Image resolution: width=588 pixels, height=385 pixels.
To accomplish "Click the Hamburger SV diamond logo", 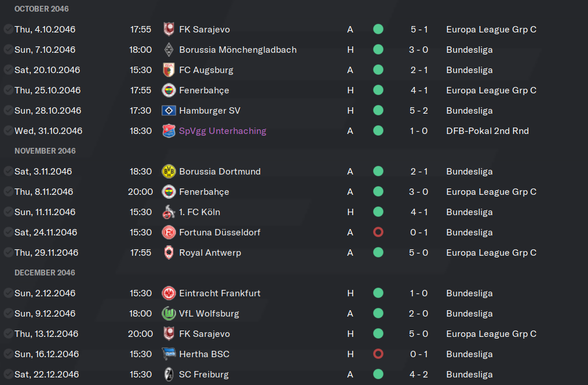I will click(x=169, y=110).
